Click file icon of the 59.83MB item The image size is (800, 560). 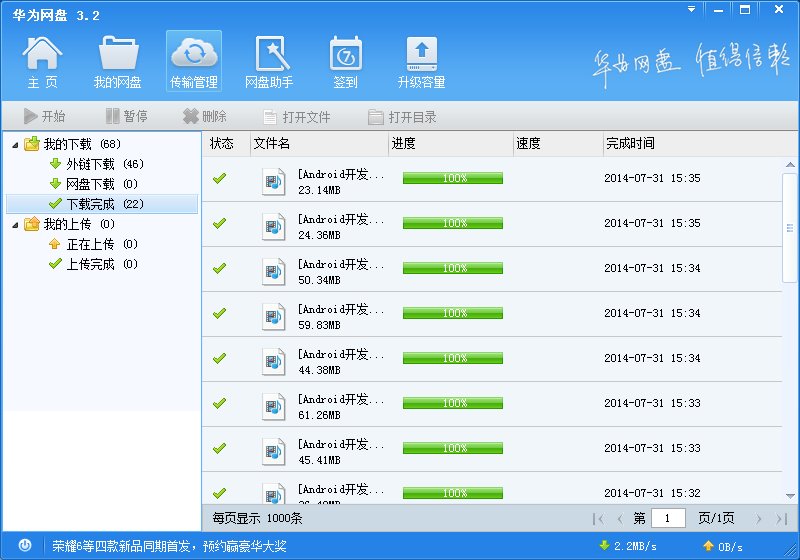tap(273, 316)
